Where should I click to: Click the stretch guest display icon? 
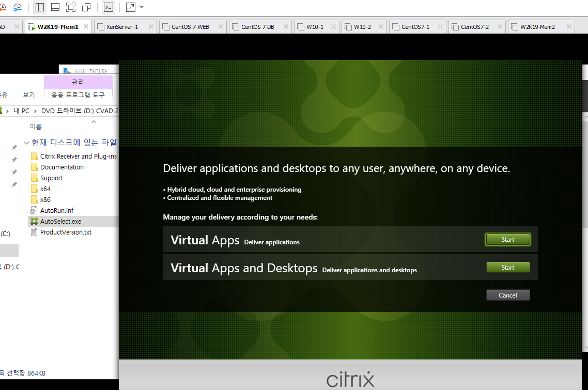[x=131, y=7]
